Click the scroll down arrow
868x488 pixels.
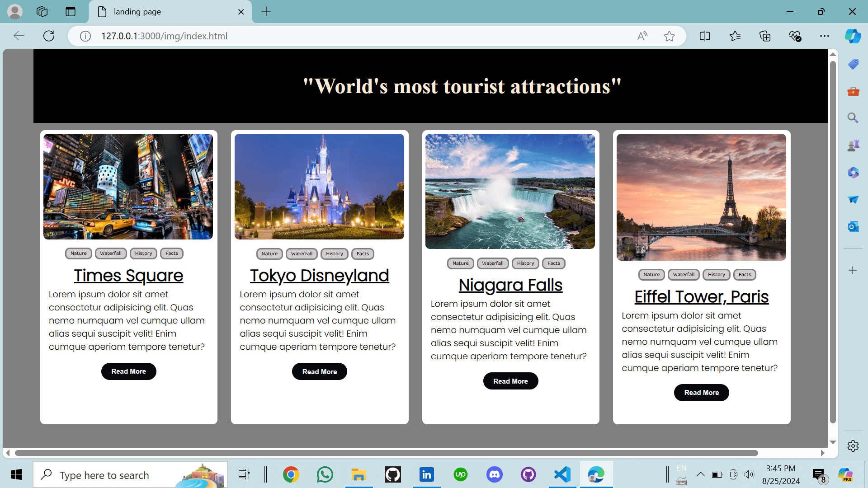[833, 442]
